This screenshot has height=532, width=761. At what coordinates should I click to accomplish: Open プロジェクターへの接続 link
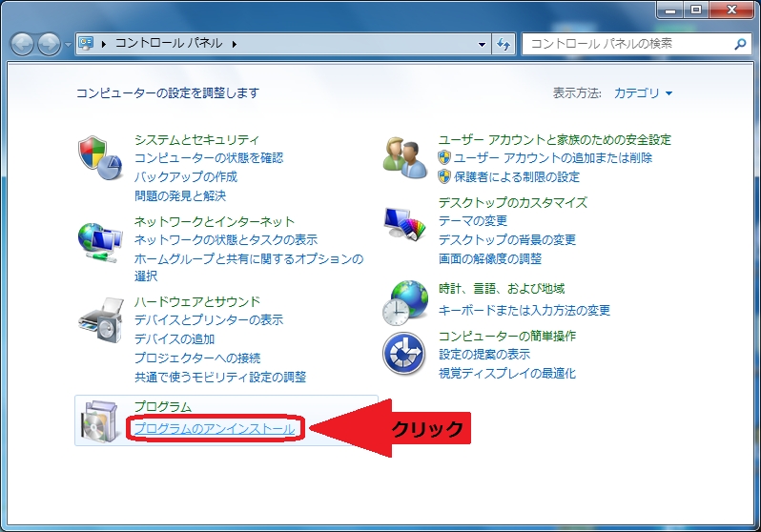(x=197, y=358)
